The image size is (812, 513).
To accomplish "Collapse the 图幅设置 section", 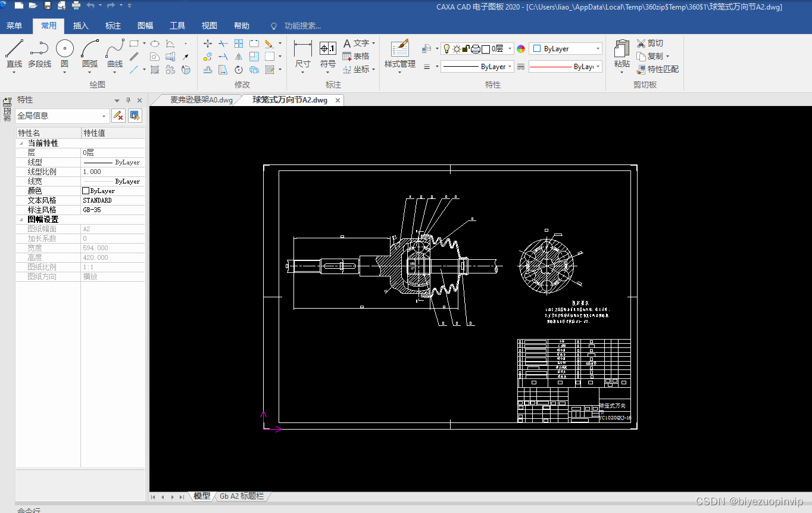I will pyautogui.click(x=21, y=220).
